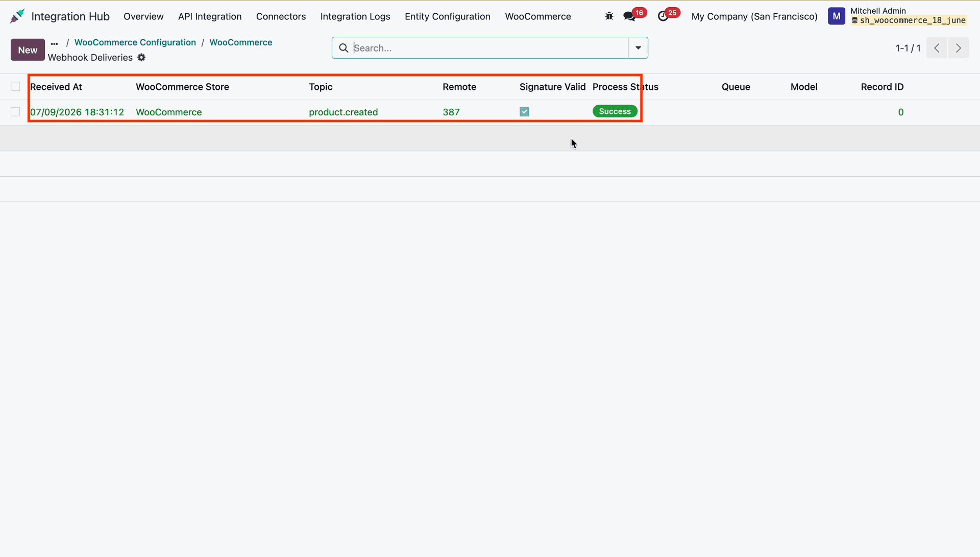The image size is (980, 557).
Task: Open the Integration Logs menu
Action: pos(355,16)
